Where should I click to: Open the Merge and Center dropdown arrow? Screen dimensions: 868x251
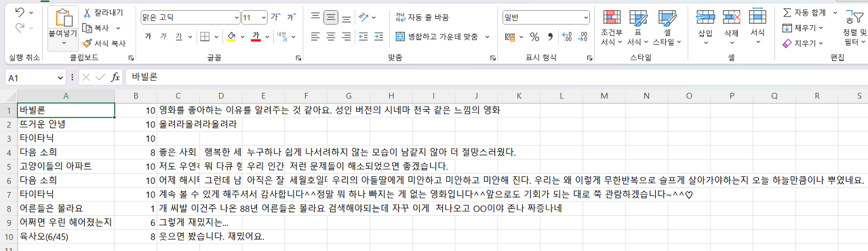488,37
